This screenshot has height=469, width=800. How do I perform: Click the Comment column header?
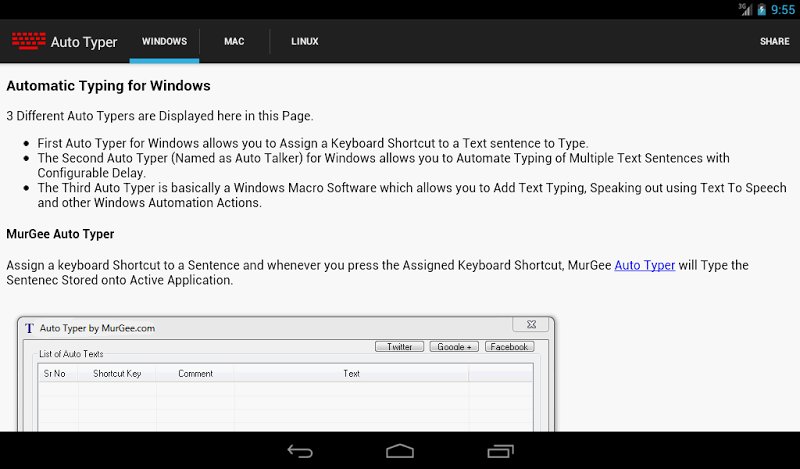pyautogui.click(x=195, y=373)
